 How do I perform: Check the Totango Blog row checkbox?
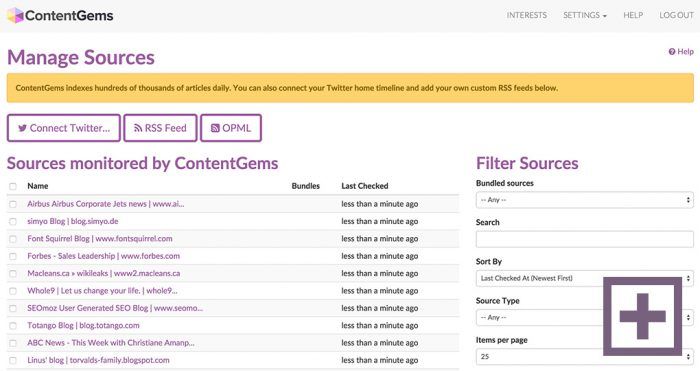(13, 326)
